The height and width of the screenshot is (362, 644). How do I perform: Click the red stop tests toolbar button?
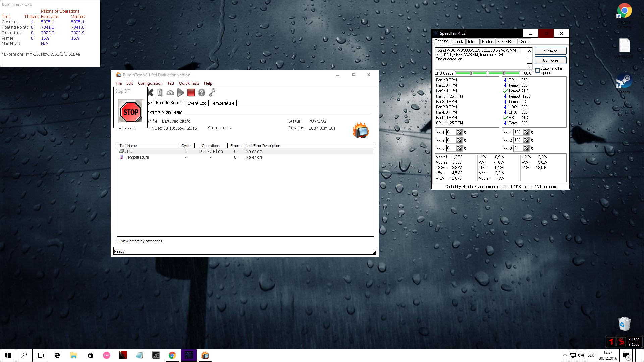click(191, 93)
